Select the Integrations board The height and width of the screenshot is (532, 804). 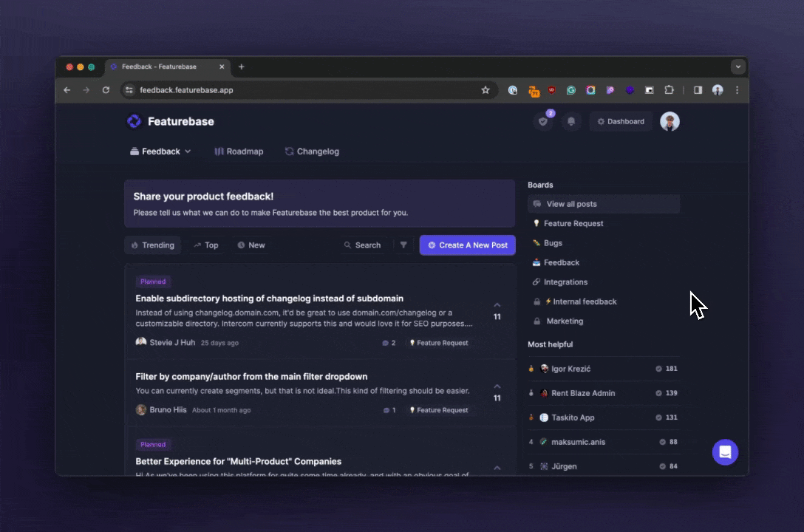click(604, 282)
